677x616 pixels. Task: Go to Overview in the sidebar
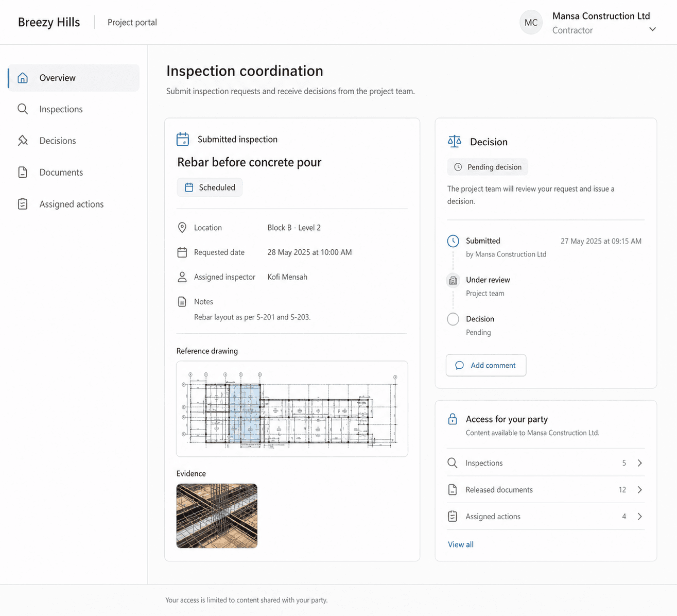point(74,78)
